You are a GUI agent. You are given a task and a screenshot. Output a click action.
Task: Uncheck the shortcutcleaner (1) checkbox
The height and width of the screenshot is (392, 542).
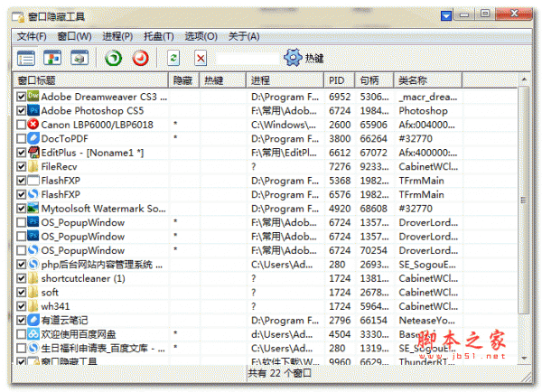21,278
